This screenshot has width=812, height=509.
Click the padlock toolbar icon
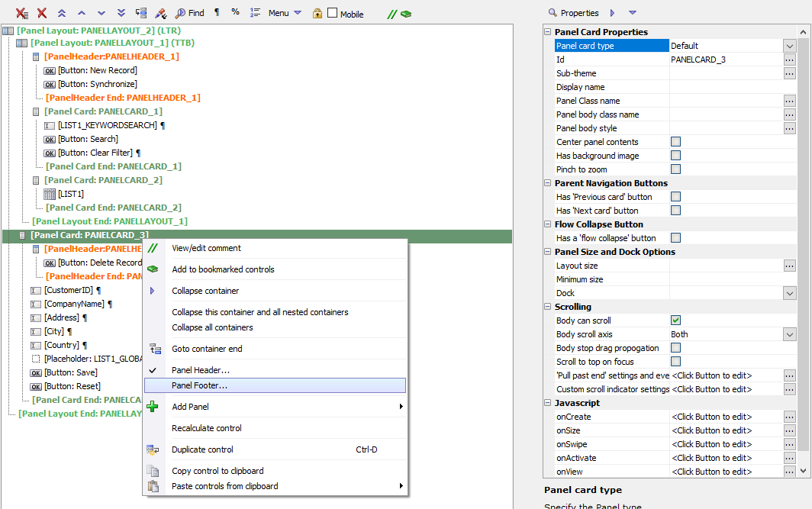(x=317, y=14)
